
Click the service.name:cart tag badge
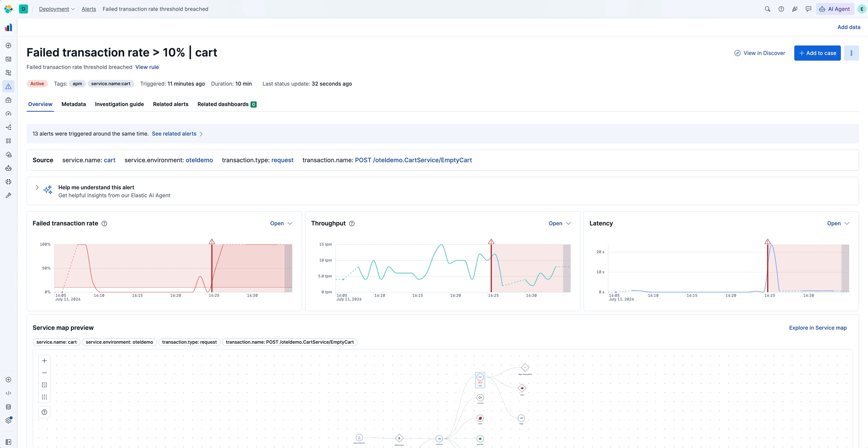111,84
